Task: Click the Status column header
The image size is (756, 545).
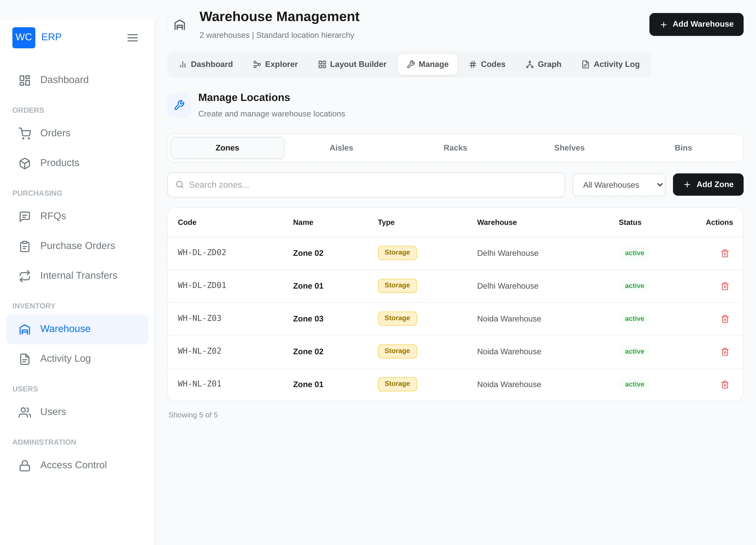Action: tap(630, 222)
